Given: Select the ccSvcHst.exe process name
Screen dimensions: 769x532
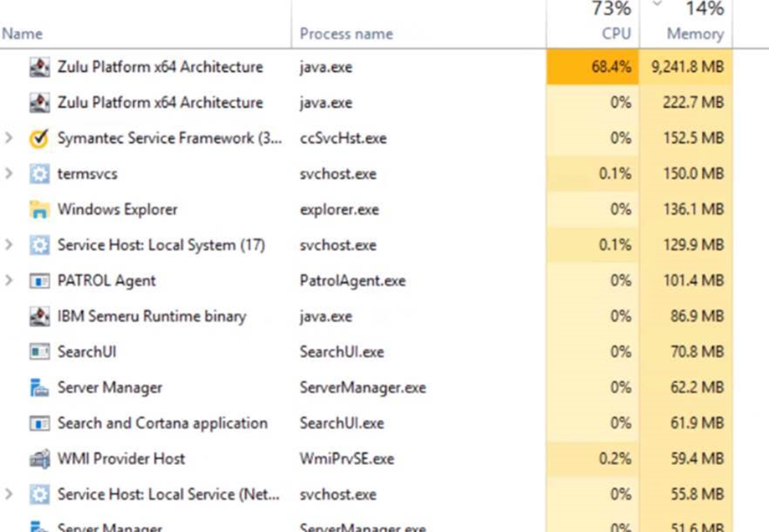Looking at the screenshot, I should coord(343,138).
